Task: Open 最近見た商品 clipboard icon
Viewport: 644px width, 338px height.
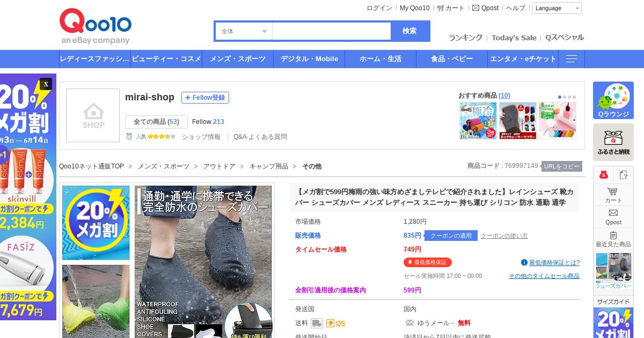Action: pyautogui.click(x=613, y=236)
